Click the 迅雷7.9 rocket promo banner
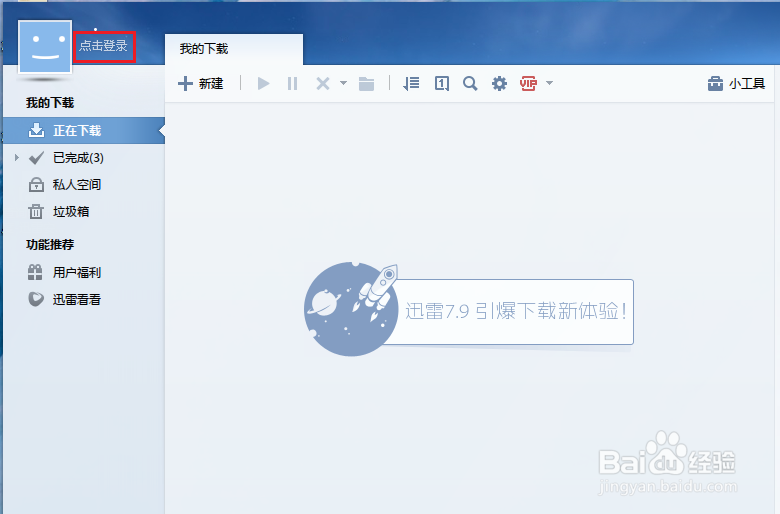 pyautogui.click(x=469, y=309)
